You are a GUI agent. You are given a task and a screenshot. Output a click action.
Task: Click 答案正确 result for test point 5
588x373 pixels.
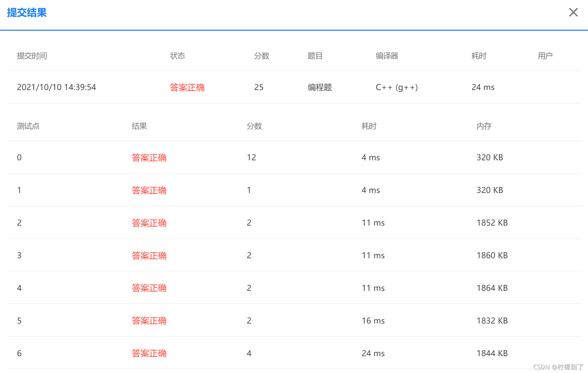149,321
